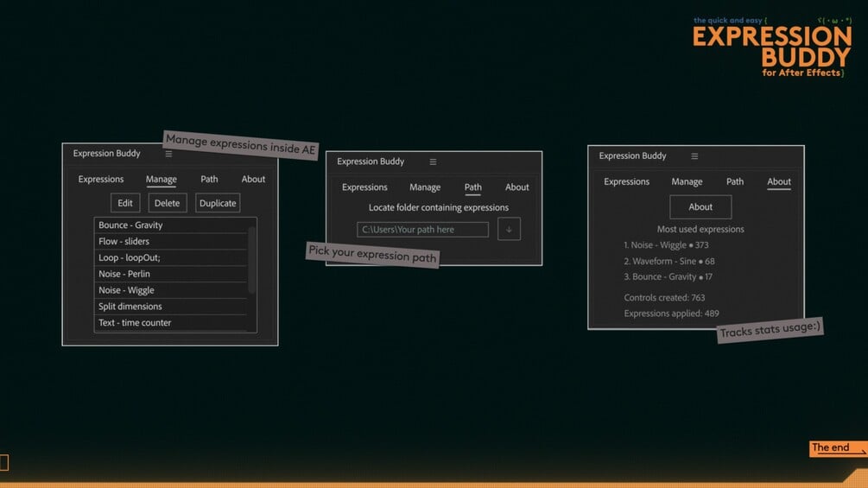Screen dimensions: 868x488
Task: Click 'The end' label at the bottom right
Action: (838, 448)
